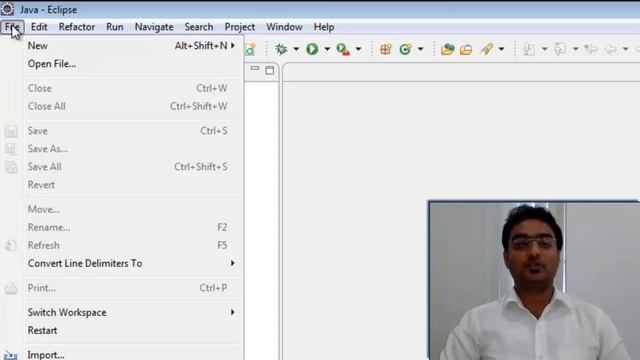Click the New Java Package icon
The image size is (640, 360).
[x=385, y=49]
